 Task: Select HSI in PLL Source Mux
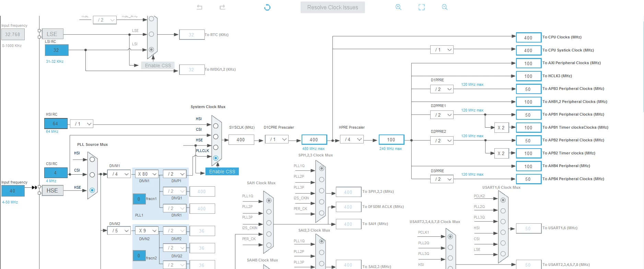[x=92, y=160]
